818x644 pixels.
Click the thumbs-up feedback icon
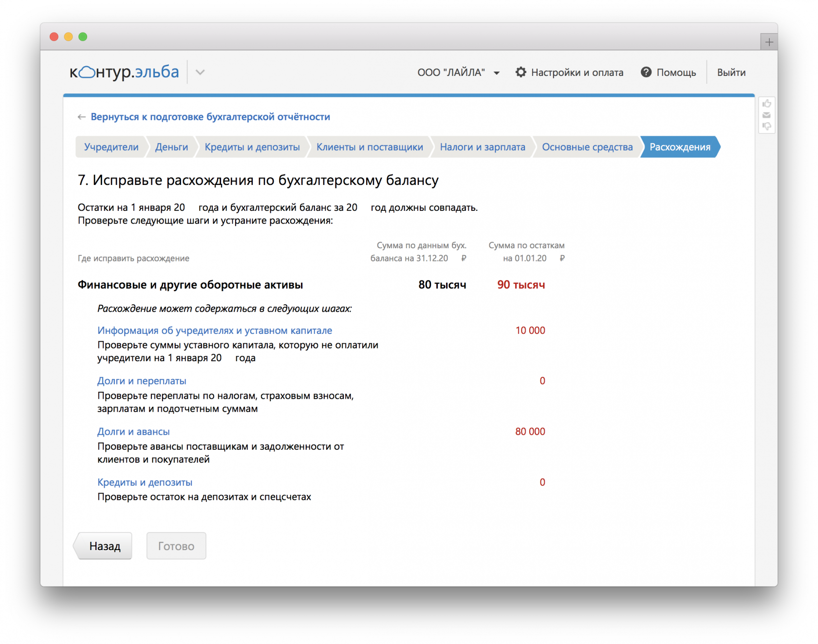766,104
